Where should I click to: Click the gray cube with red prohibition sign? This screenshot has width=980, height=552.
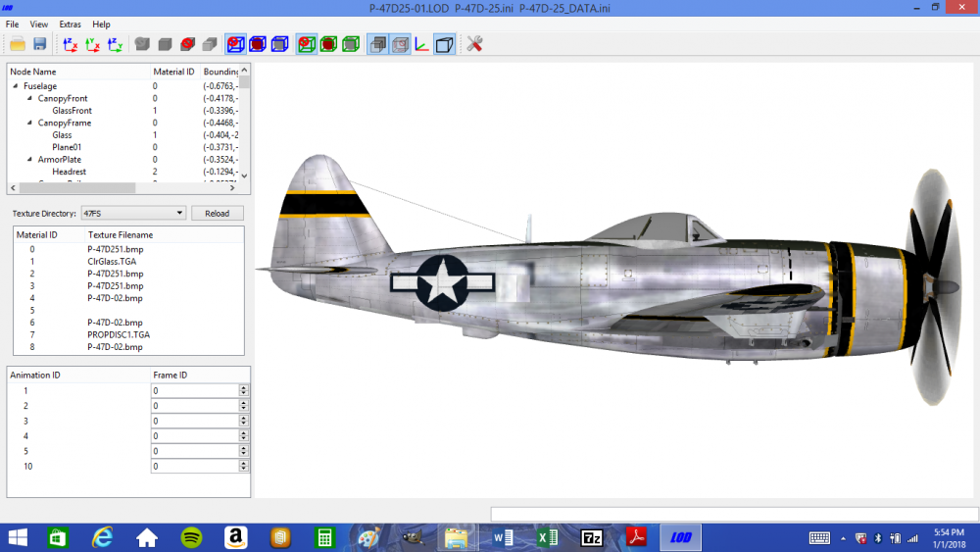tap(187, 44)
